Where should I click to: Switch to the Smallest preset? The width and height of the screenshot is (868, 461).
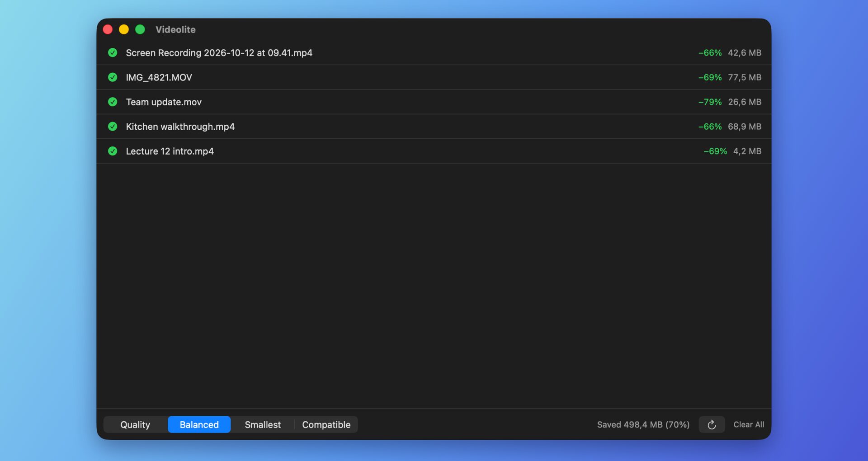263,424
